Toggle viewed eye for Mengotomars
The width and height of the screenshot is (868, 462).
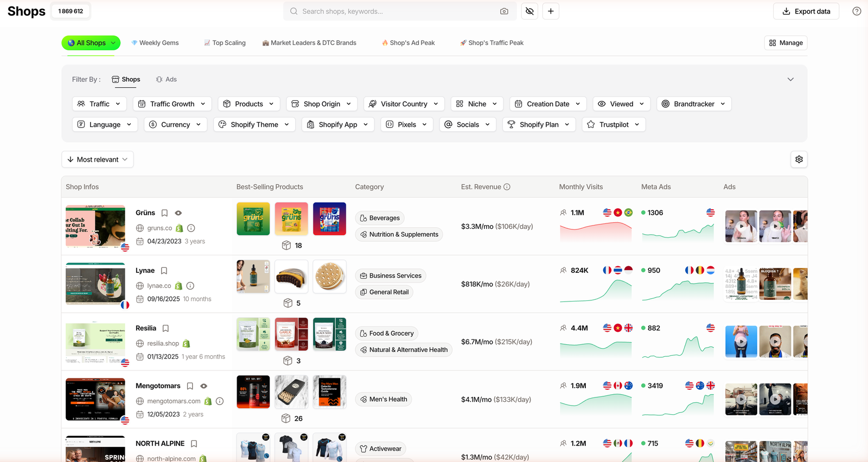point(203,386)
